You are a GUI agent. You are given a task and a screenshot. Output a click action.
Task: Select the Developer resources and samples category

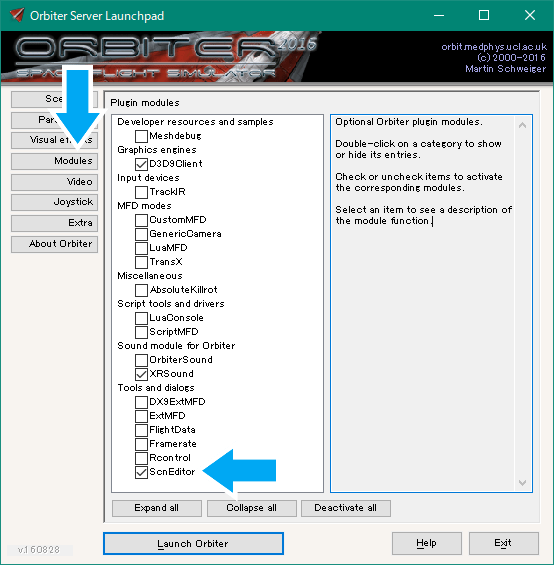[195, 122]
